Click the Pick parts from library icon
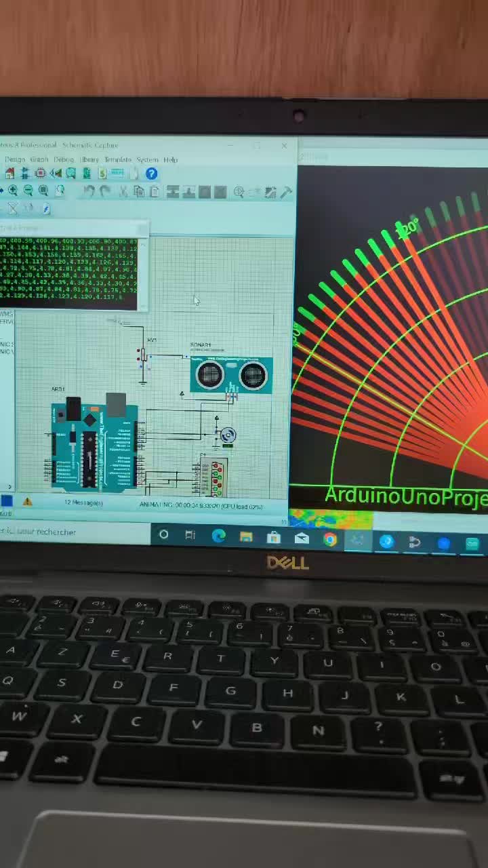The height and width of the screenshot is (868, 488). tap(238, 192)
